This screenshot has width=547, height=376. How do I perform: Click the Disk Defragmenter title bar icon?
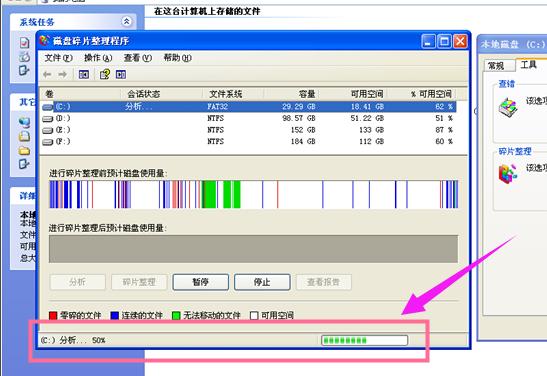[44, 41]
